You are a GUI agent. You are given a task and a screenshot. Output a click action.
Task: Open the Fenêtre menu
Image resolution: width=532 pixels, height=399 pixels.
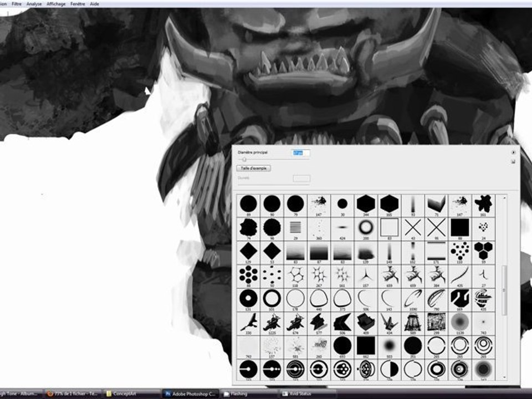[78, 4]
